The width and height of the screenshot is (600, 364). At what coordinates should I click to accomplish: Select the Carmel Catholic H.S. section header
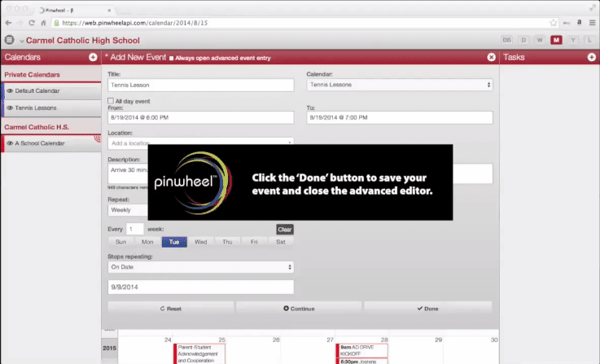pyautogui.click(x=37, y=127)
